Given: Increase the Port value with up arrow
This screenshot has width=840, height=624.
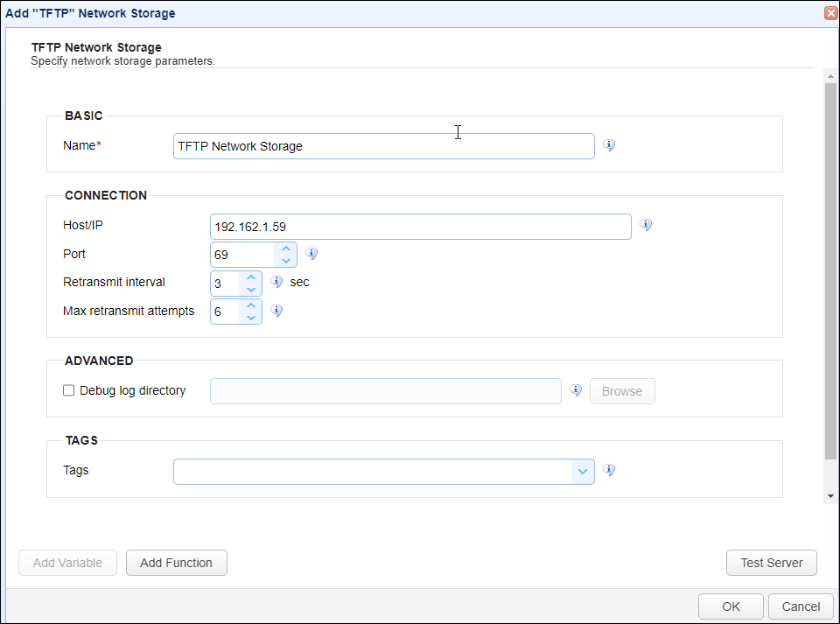Looking at the screenshot, I should [286, 249].
